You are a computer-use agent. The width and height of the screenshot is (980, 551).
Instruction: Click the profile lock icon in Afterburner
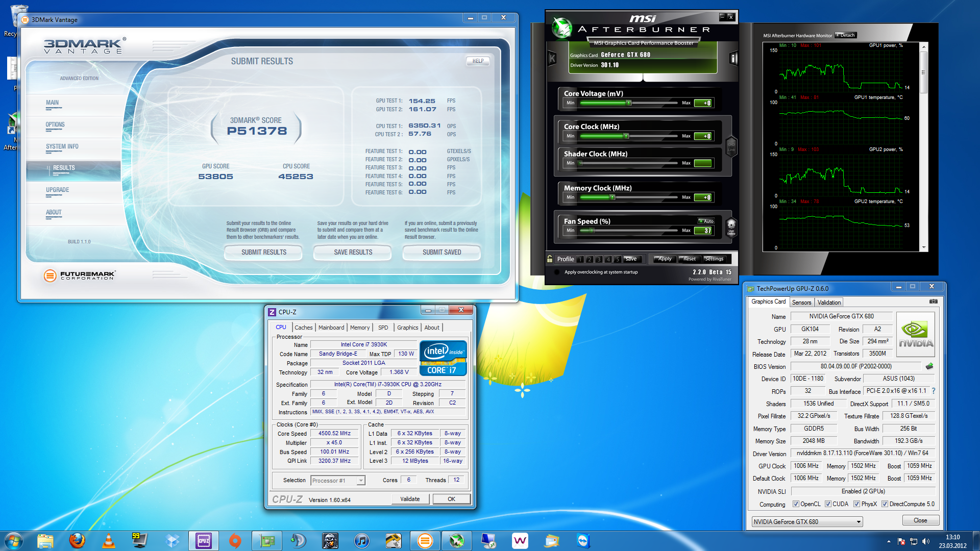click(x=550, y=259)
